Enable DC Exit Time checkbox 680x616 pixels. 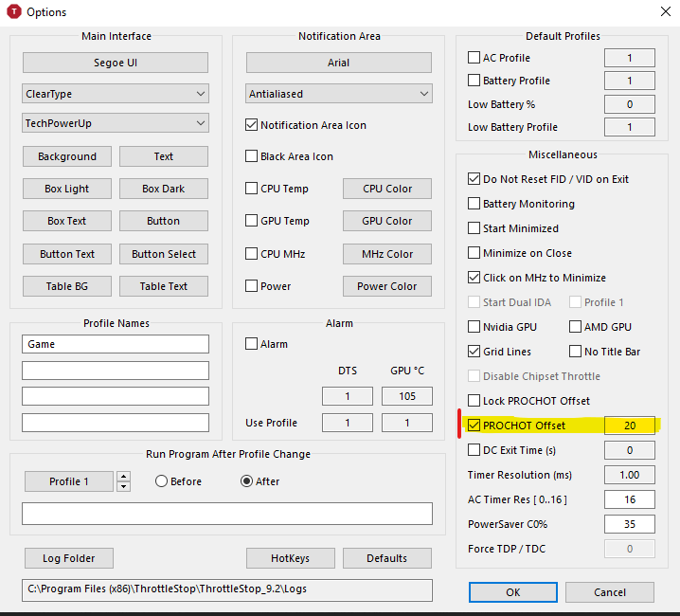[474, 450]
